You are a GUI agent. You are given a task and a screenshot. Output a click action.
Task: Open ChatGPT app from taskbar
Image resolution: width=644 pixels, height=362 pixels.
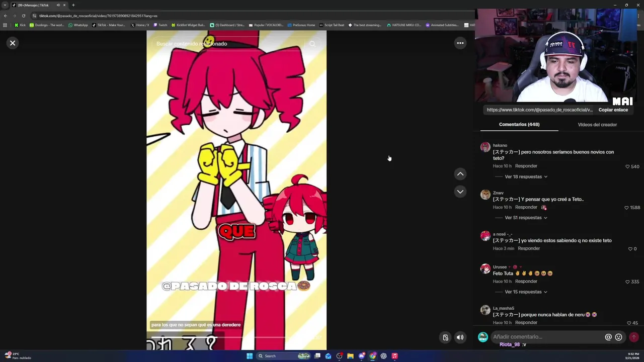383,356
